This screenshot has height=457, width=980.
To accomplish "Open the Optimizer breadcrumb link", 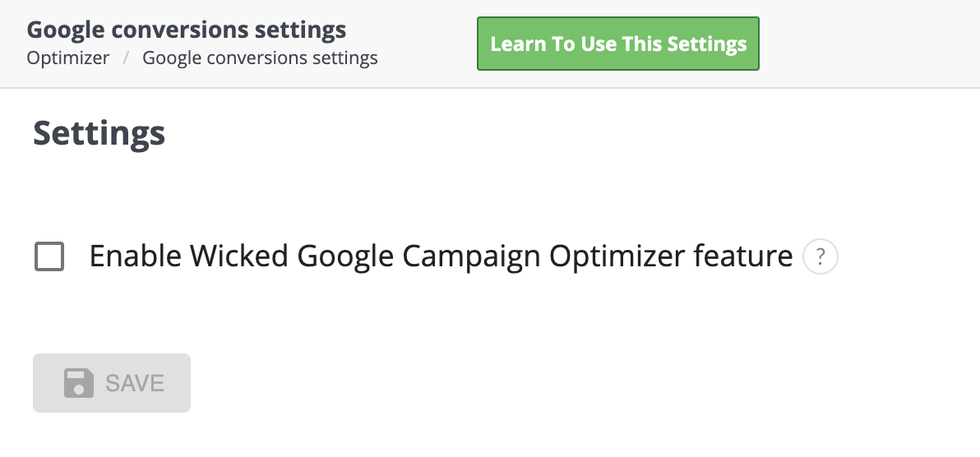I will click(x=68, y=58).
